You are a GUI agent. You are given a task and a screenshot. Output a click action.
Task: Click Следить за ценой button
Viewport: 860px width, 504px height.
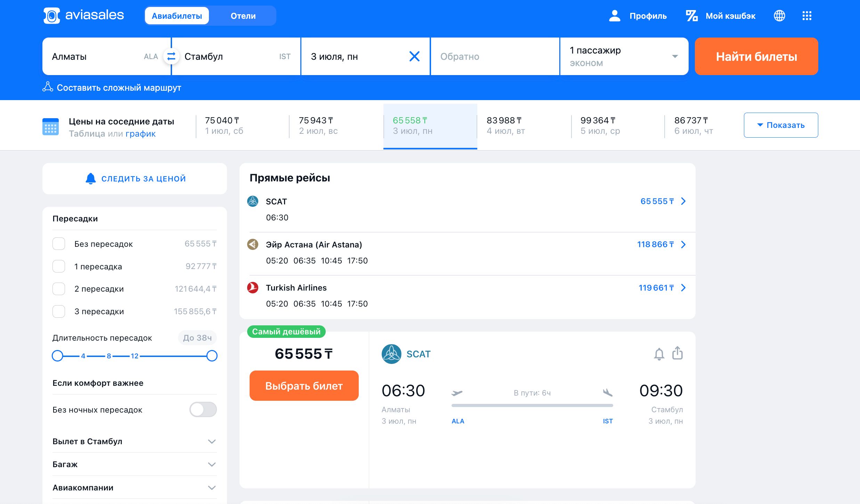point(135,179)
